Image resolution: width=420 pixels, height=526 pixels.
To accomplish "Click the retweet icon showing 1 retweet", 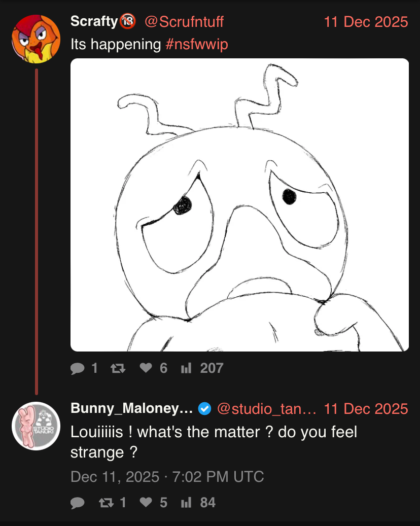I will coord(105,503).
